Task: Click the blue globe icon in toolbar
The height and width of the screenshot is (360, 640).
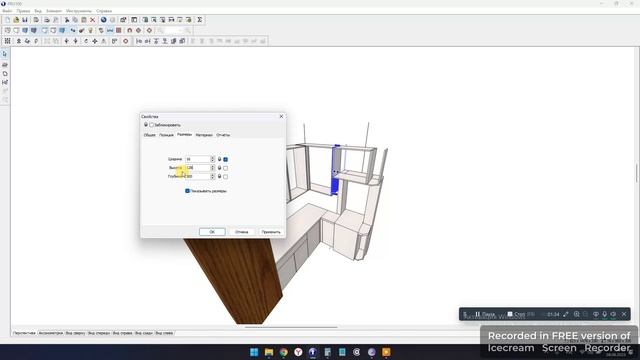Action: (104, 20)
